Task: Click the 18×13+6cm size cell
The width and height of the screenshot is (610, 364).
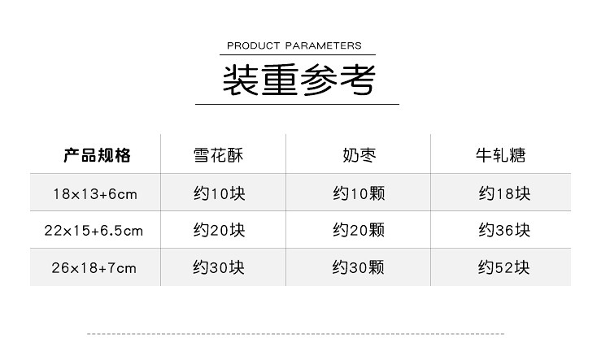Action: (95, 194)
